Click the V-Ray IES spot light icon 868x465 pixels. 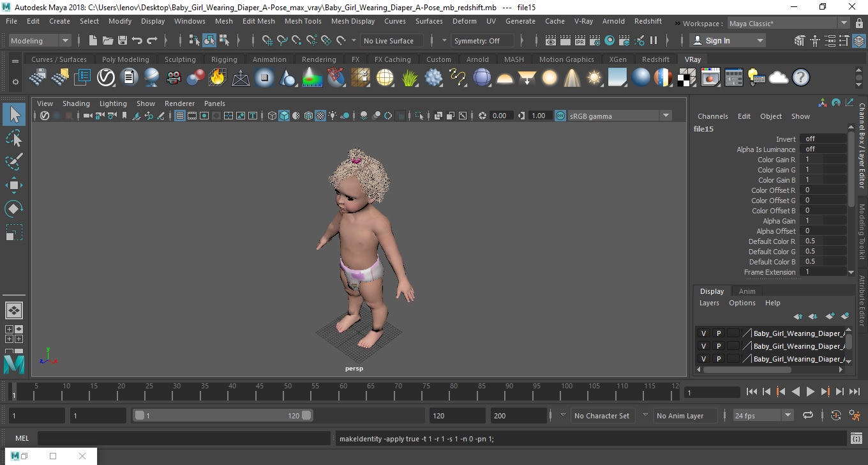pos(572,78)
